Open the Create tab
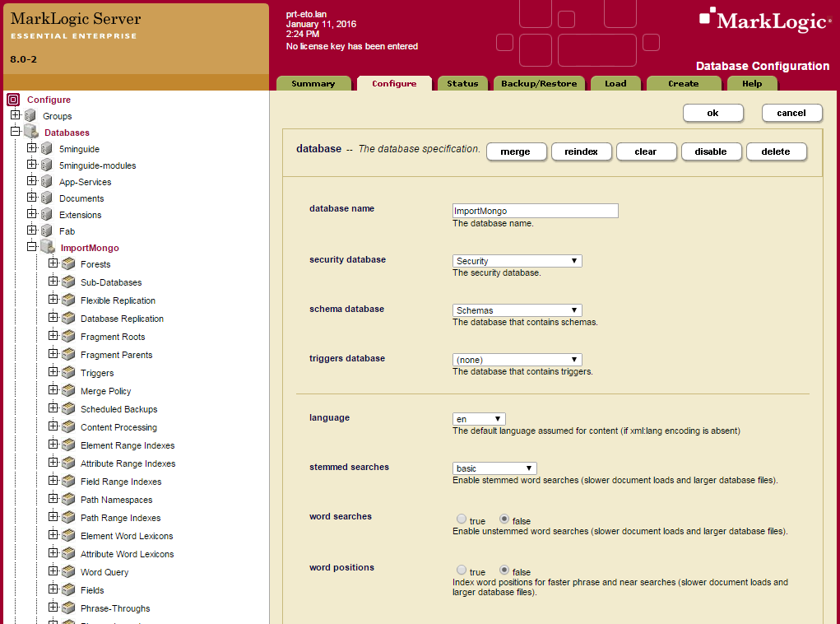Screen dimensions: 840x624 pyautogui.click(x=684, y=84)
